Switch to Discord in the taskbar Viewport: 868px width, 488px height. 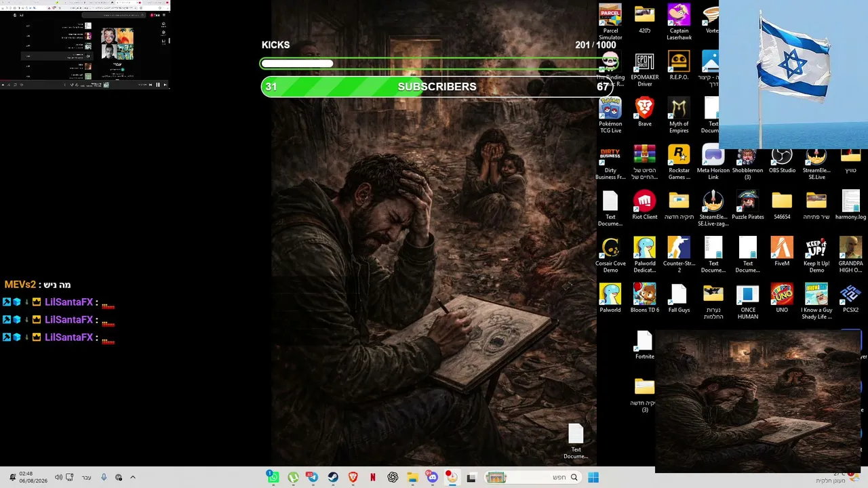click(x=432, y=477)
